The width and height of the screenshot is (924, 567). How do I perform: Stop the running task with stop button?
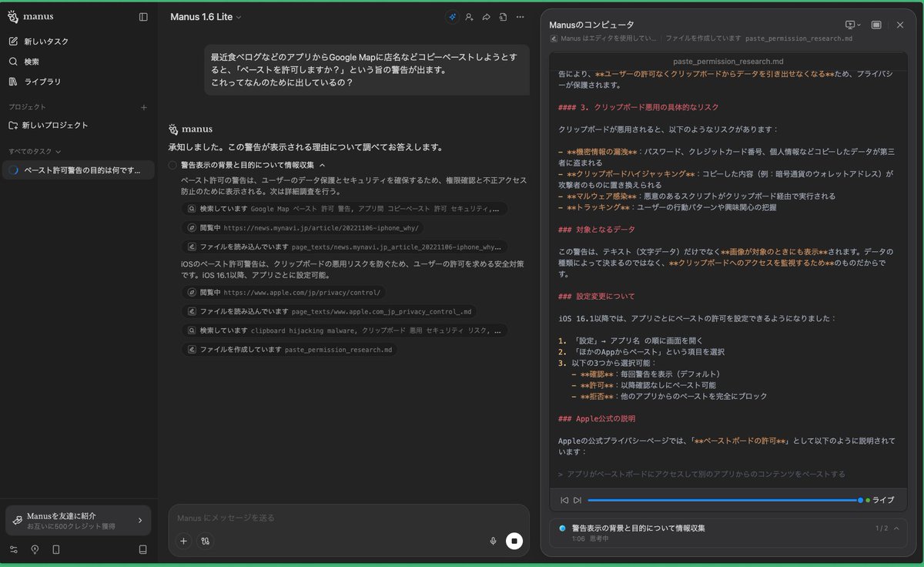point(514,541)
